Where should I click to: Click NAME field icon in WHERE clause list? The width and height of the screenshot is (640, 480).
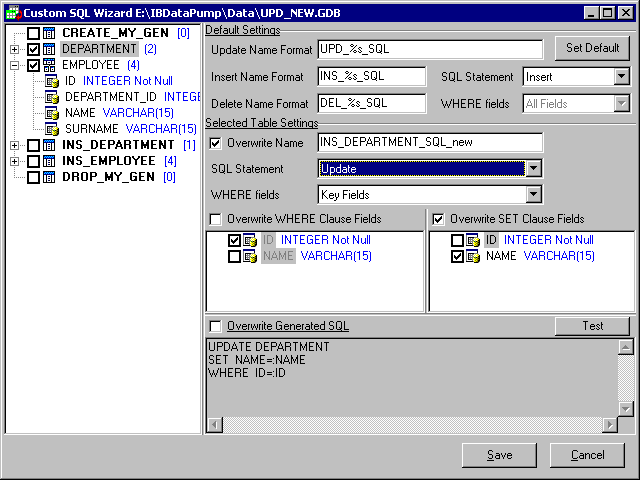click(250, 256)
